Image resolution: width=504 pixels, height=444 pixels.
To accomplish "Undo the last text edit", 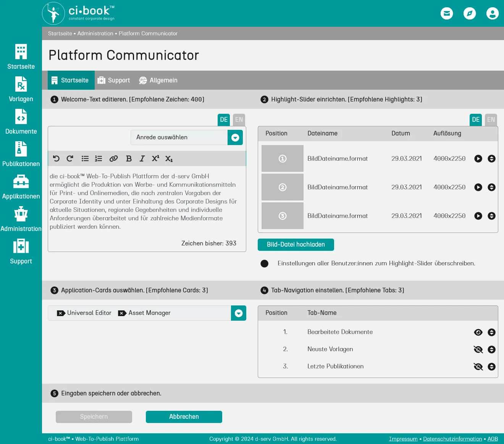I will [x=56, y=158].
